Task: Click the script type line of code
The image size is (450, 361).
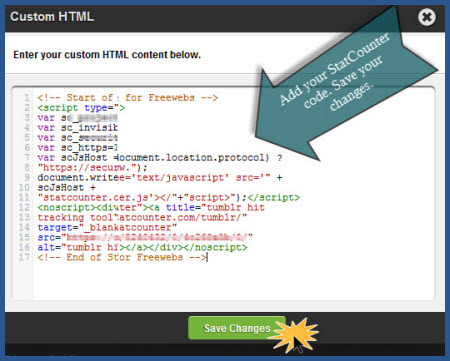Action: click(x=81, y=108)
